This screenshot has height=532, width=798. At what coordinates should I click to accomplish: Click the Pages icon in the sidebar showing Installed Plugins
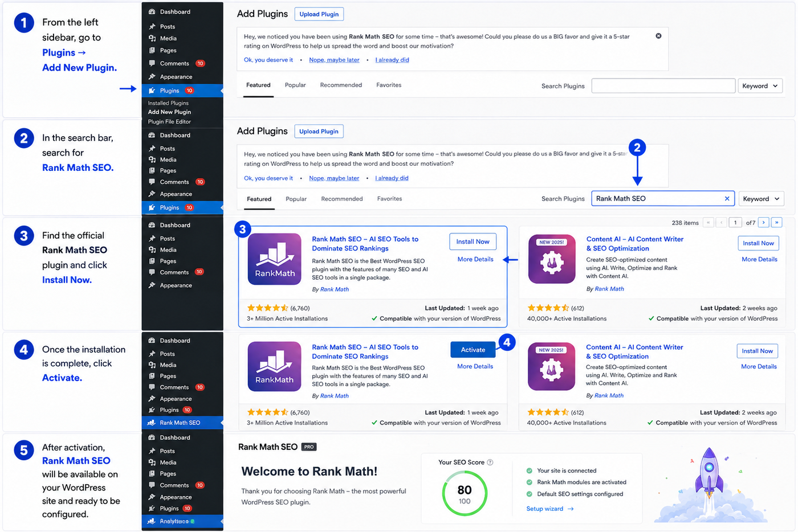pyautogui.click(x=152, y=50)
